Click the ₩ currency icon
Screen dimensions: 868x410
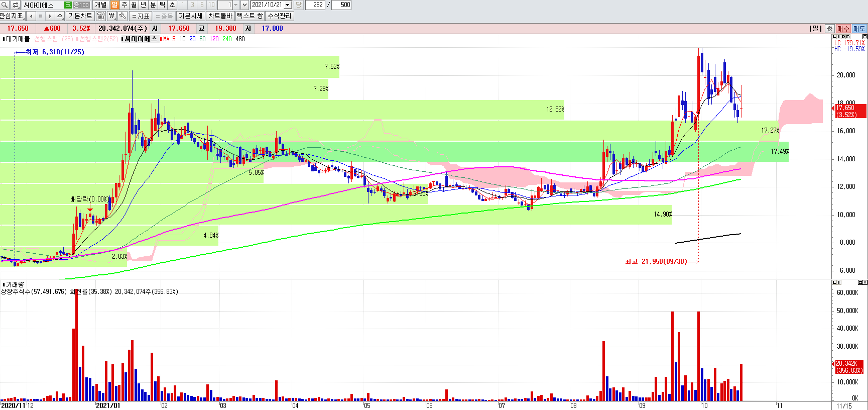pos(112,16)
